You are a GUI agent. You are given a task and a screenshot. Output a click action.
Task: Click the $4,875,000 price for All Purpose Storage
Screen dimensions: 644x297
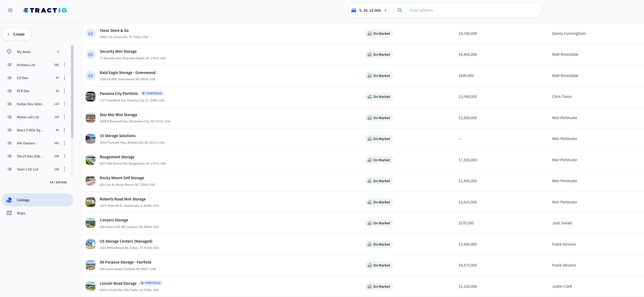pos(468,265)
